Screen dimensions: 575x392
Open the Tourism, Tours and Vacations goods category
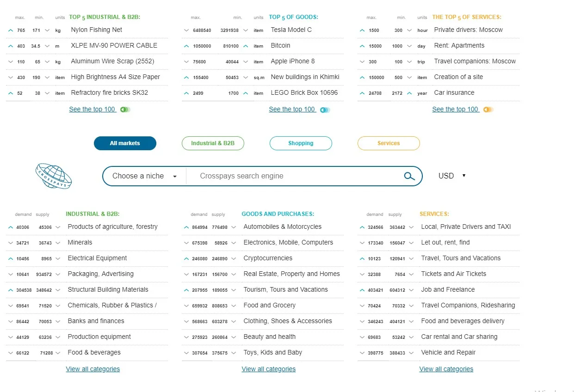[285, 289]
